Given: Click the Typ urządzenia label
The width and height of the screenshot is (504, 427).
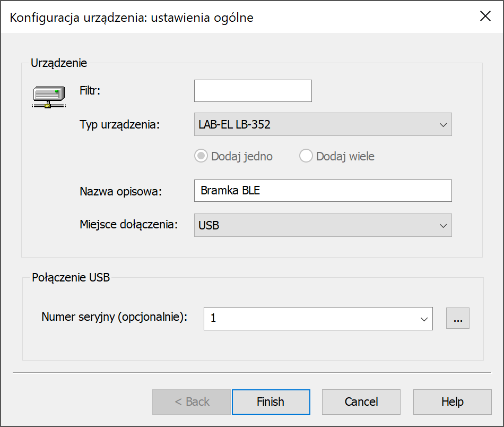Looking at the screenshot, I should [x=119, y=124].
